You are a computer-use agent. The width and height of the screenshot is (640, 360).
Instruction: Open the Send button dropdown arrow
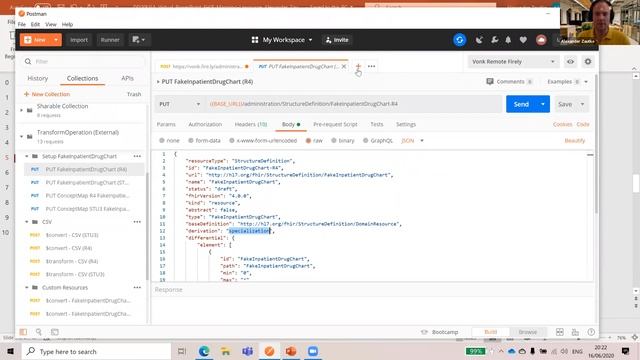pos(543,104)
